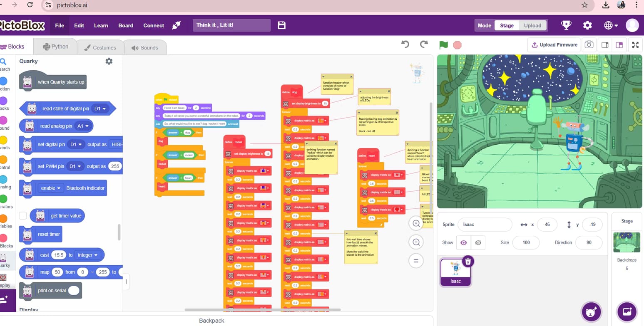Open the File menu
Viewport: 644px width, 326px height.
pyautogui.click(x=60, y=25)
